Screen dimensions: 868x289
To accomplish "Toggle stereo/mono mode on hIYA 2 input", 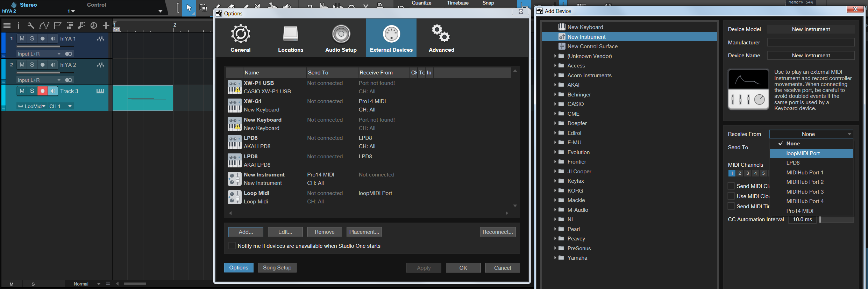I will tap(69, 80).
